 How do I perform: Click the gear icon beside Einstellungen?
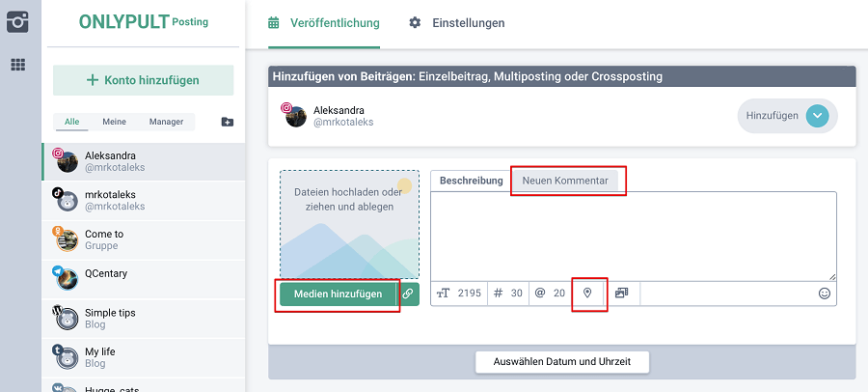[x=415, y=23]
